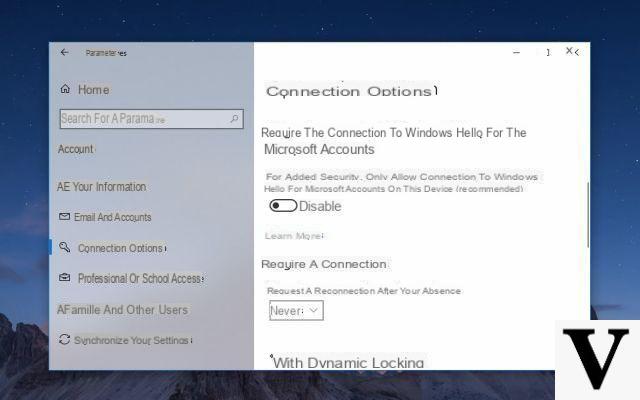Click the Learn More link
The image size is (640, 400).
294,236
